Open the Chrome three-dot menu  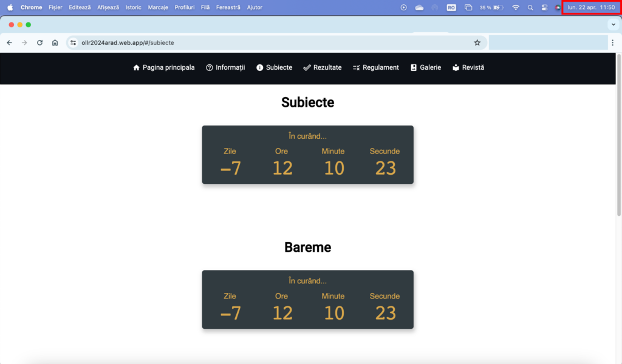click(x=613, y=42)
